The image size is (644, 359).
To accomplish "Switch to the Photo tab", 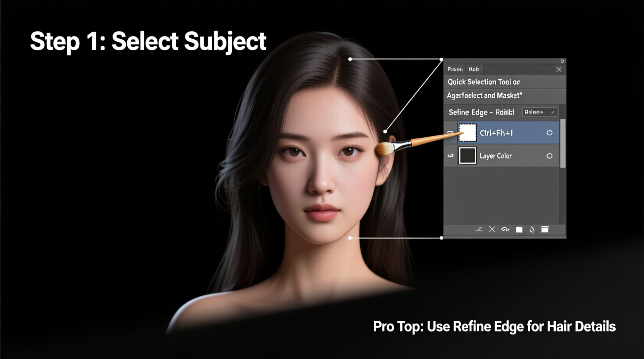I will click(455, 69).
